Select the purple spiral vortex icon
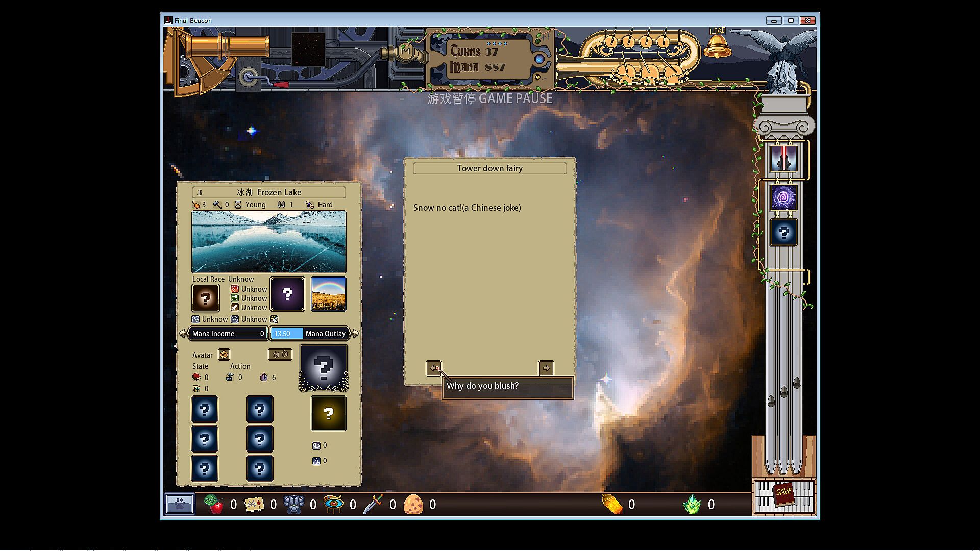The height and width of the screenshot is (551, 980). pyautogui.click(x=783, y=197)
